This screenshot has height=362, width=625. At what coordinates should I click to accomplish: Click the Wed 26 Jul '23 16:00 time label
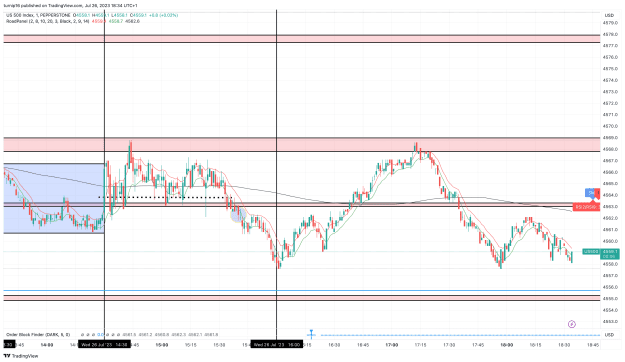(x=276, y=345)
